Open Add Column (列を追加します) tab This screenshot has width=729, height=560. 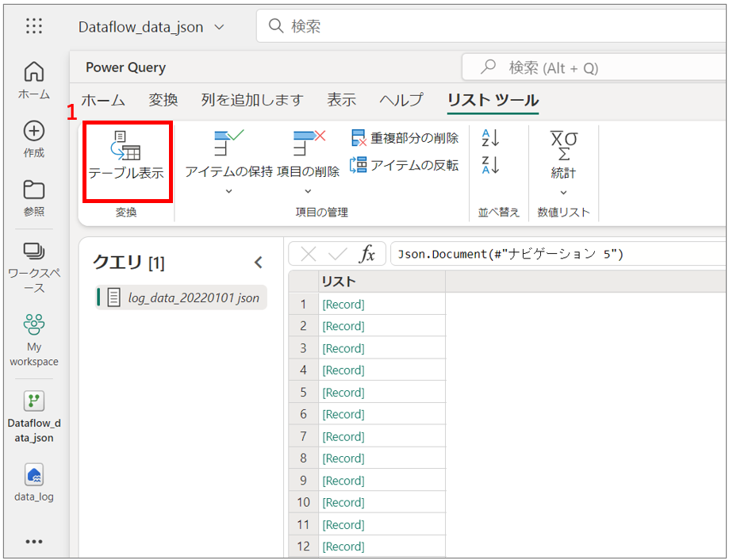pos(252,100)
